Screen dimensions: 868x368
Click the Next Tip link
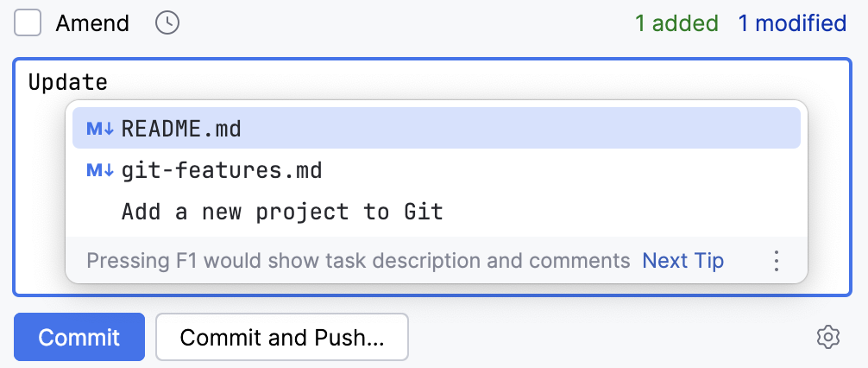click(x=682, y=260)
